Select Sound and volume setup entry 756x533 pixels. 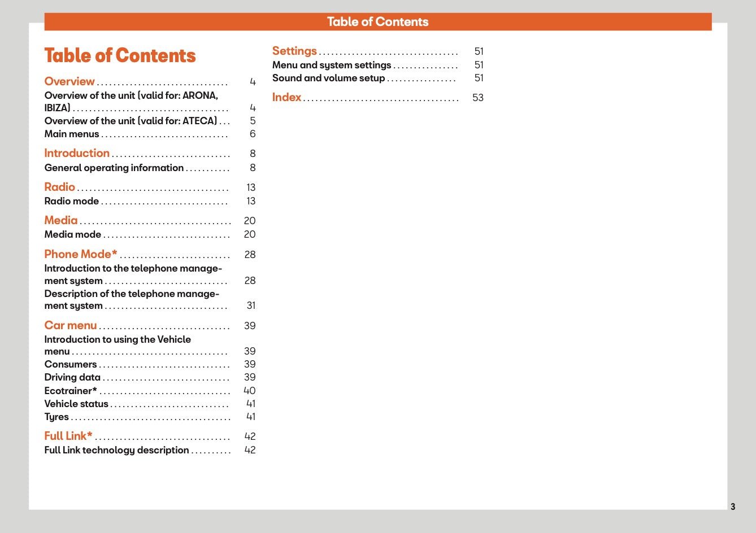click(x=328, y=78)
